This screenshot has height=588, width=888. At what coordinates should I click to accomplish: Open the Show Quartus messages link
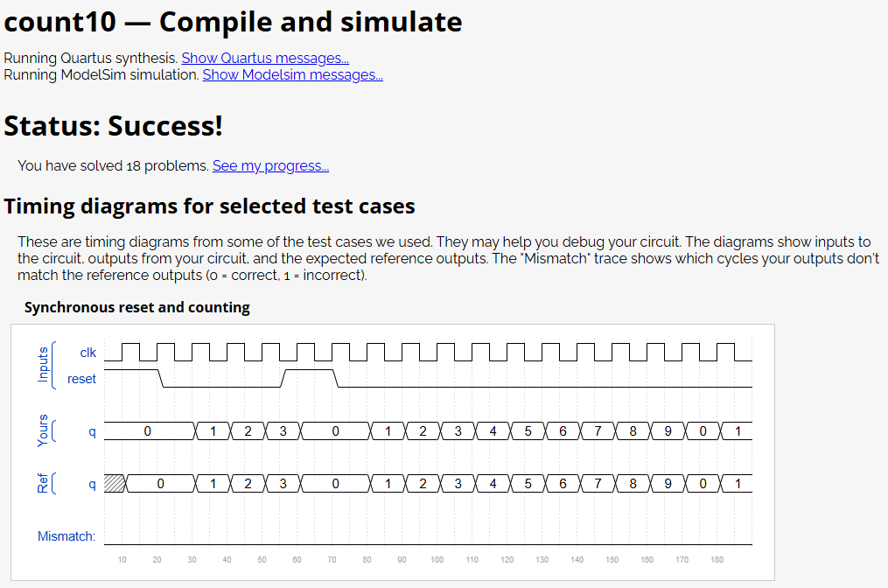[x=265, y=59]
